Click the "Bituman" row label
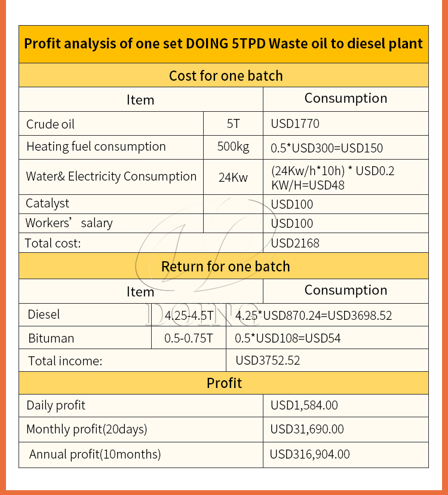The image size is (448, 495). [51, 338]
